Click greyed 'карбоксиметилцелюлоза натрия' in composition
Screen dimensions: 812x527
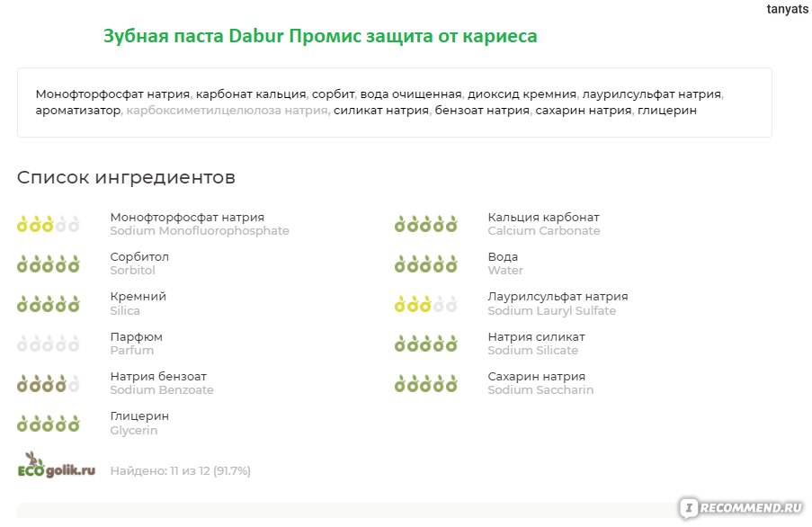227,111
